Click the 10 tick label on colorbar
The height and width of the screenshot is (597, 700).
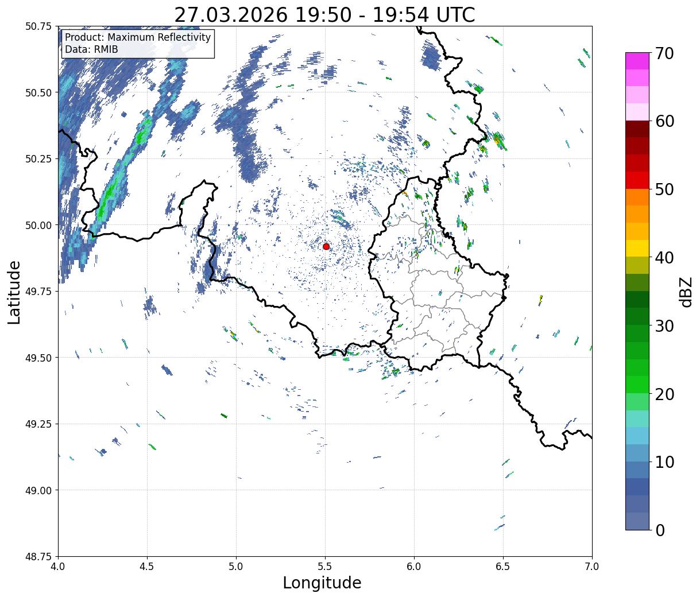click(664, 462)
